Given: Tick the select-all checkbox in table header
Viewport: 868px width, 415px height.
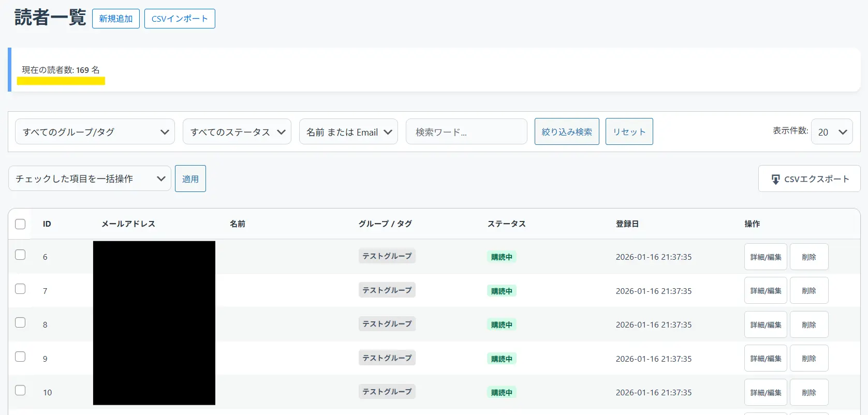Looking at the screenshot, I should click(20, 224).
